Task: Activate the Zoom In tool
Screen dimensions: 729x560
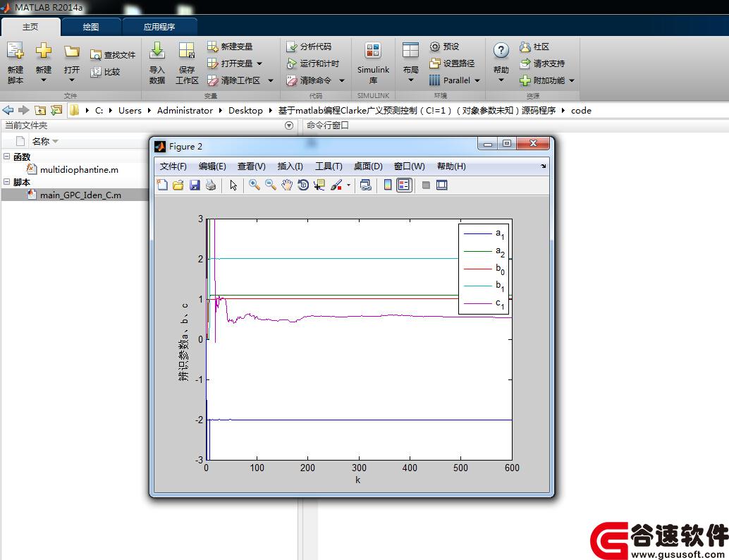Action: click(x=254, y=185)
